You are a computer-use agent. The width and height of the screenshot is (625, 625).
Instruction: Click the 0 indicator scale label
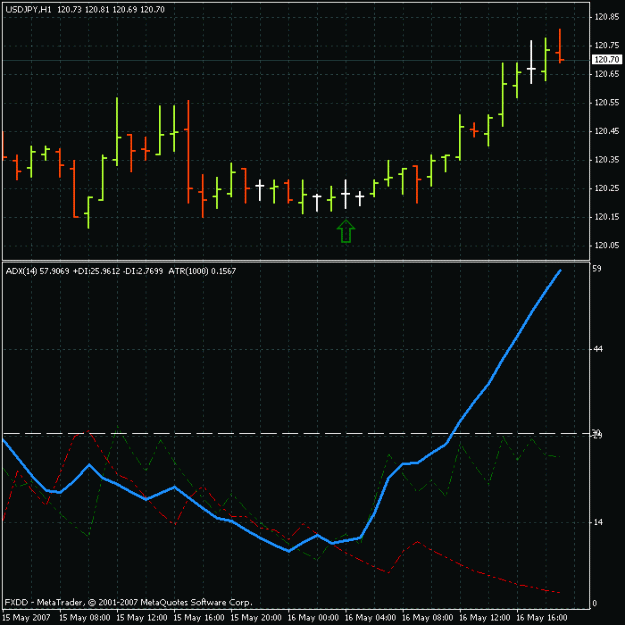coord(595,603)
